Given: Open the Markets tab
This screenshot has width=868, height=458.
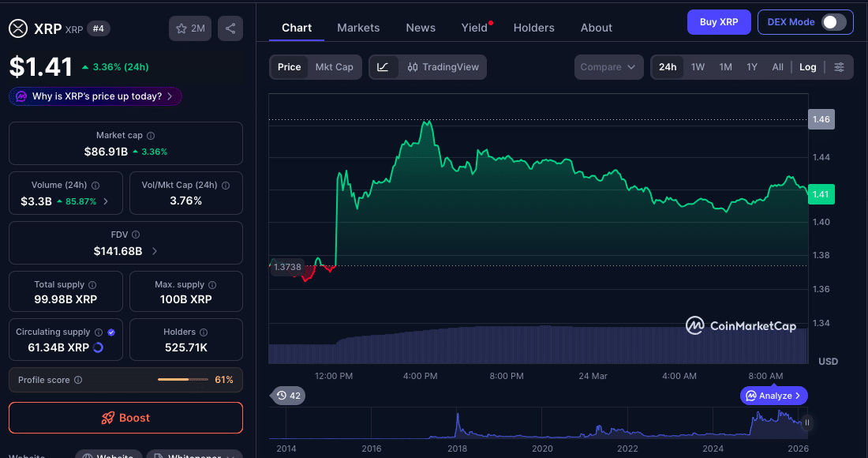Looking at the screenshot, I should tap(358, 28).
